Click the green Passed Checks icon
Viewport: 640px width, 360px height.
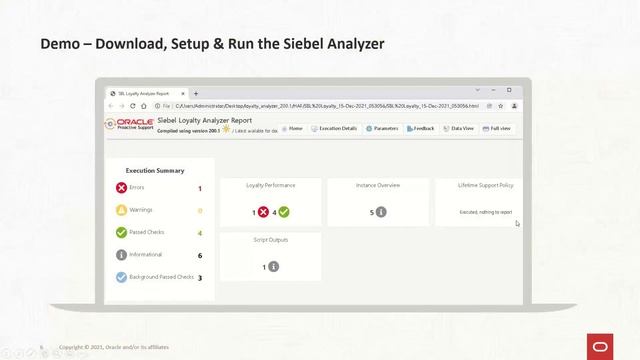121,232
